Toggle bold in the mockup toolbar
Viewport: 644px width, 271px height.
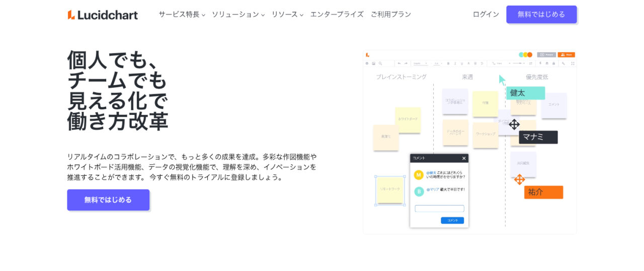(x=448, y=63)
